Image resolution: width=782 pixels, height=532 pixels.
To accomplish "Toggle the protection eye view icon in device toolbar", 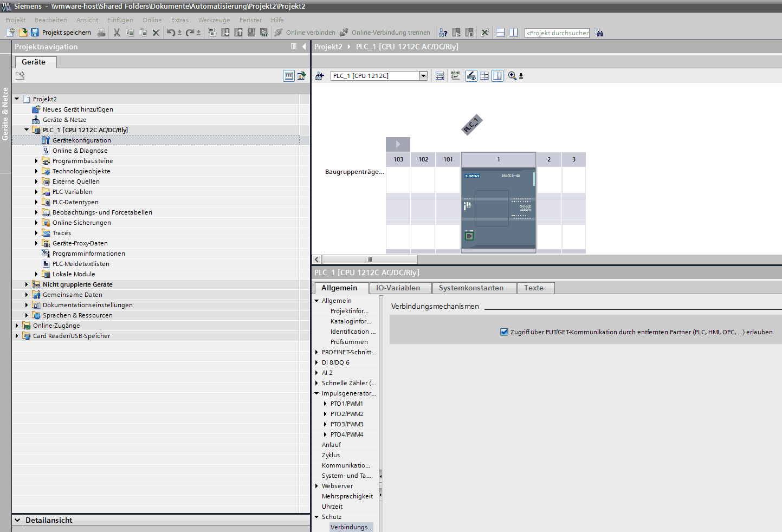I will pos(471,76).
